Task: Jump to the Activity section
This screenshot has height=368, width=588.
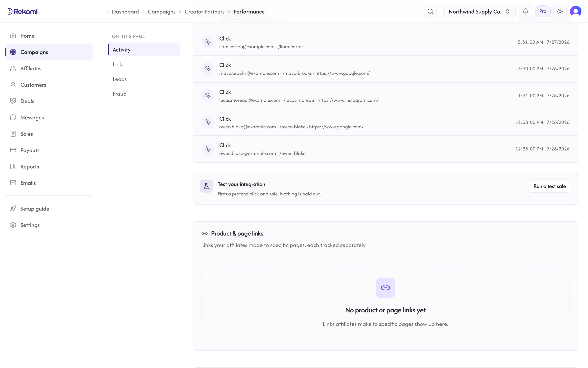Action: pos(144,50)
